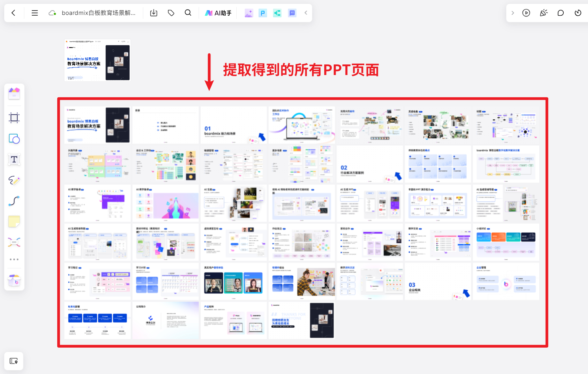The height and width of the screenshot is (374, 588).
Task: Select the AI 生成 PPT slide
Action: (370, 203)
